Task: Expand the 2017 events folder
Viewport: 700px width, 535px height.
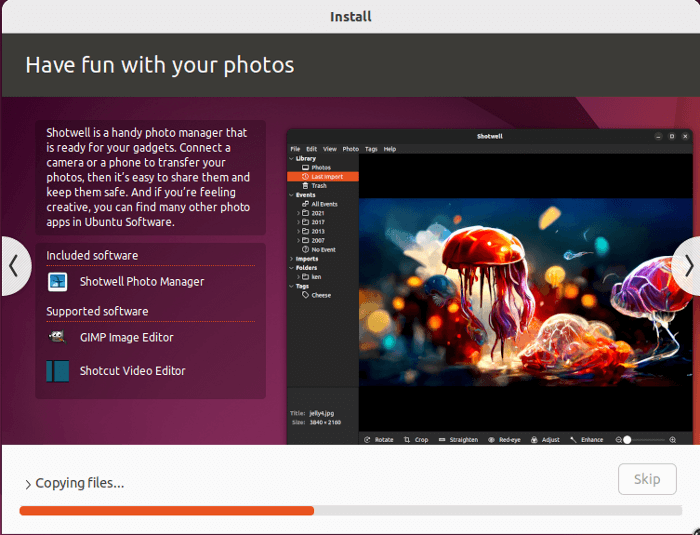Action: point(298,222)
